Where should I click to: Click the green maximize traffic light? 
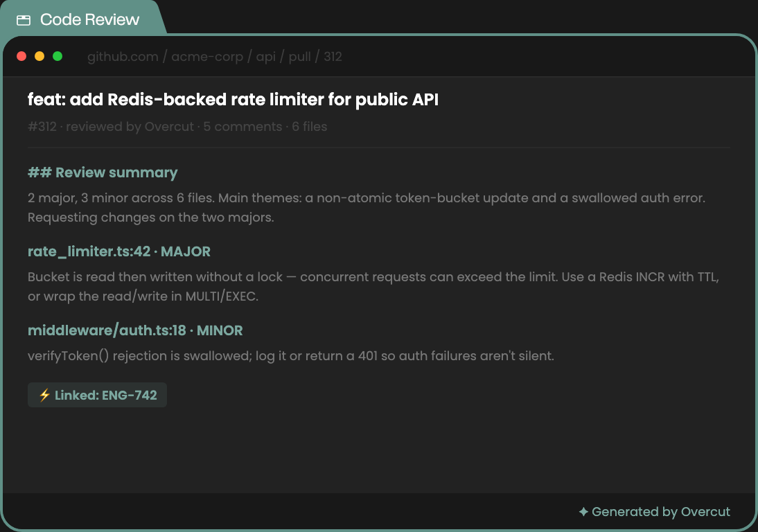tap(58, 56)
